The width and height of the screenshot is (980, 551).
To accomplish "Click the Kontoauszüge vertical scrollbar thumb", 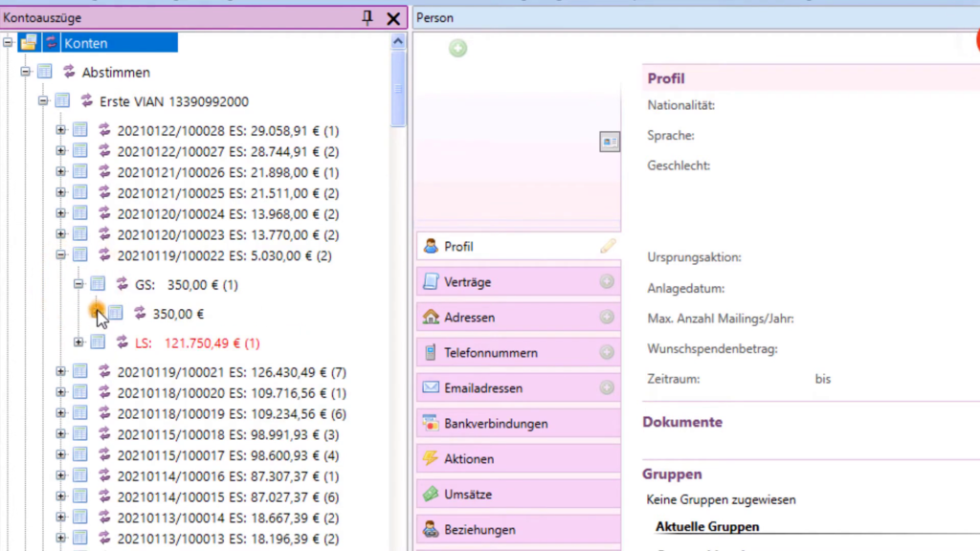I will (x=398, y=89).
